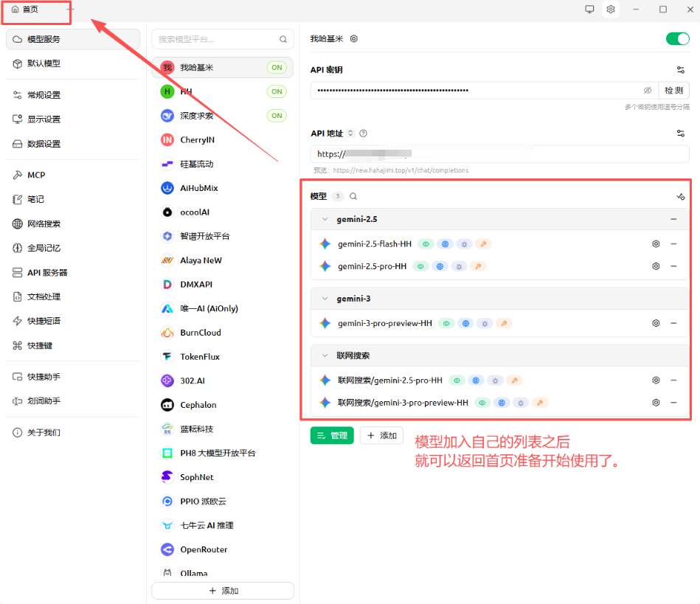Toggle off the 我哈基米 provider switch
The image size is (700, 604).
coord(676,38)
